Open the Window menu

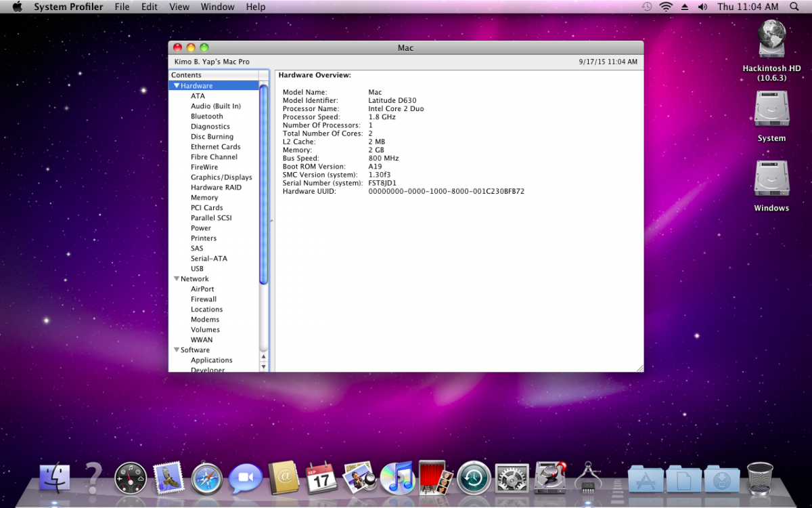(218, 7)
